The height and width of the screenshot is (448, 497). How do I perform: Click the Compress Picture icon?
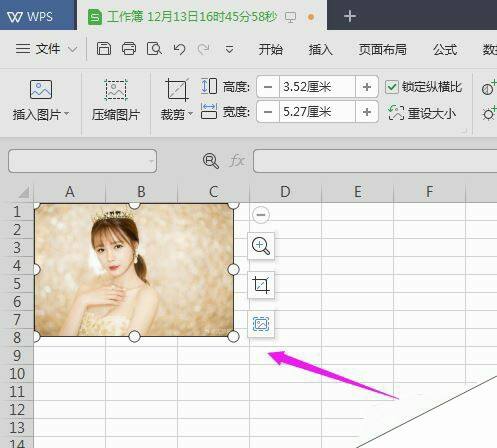click(116, 90)
